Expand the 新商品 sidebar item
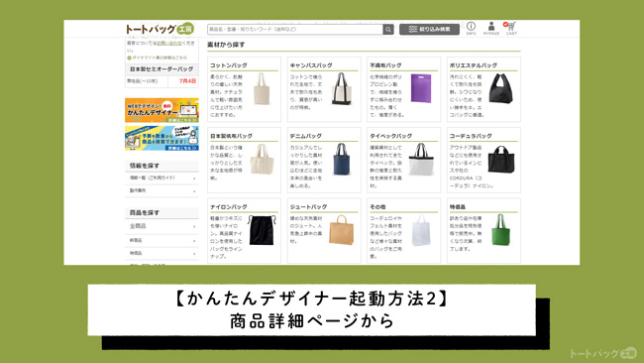Image resolution: width=644 pixels, height=363 pixels. 161,240
